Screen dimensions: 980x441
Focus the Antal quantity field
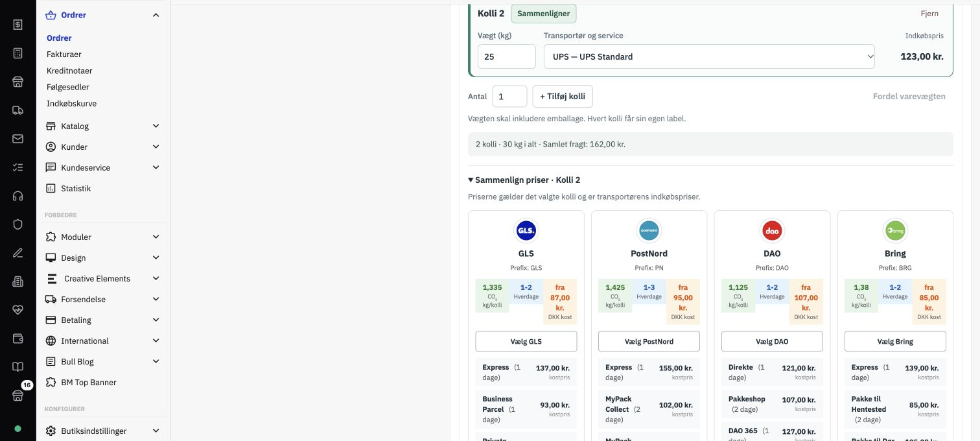point(509,96)
